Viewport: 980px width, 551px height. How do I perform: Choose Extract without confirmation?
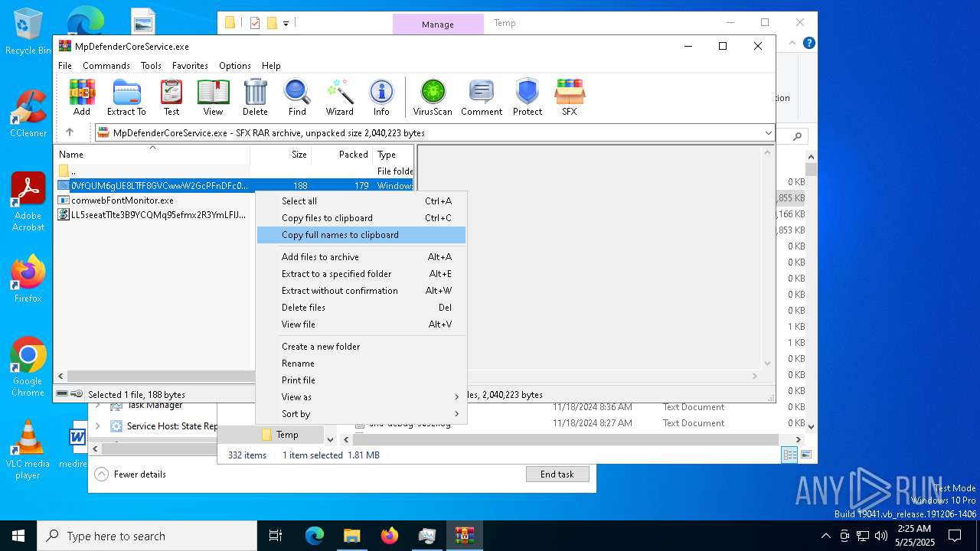(x=361, y=291)
